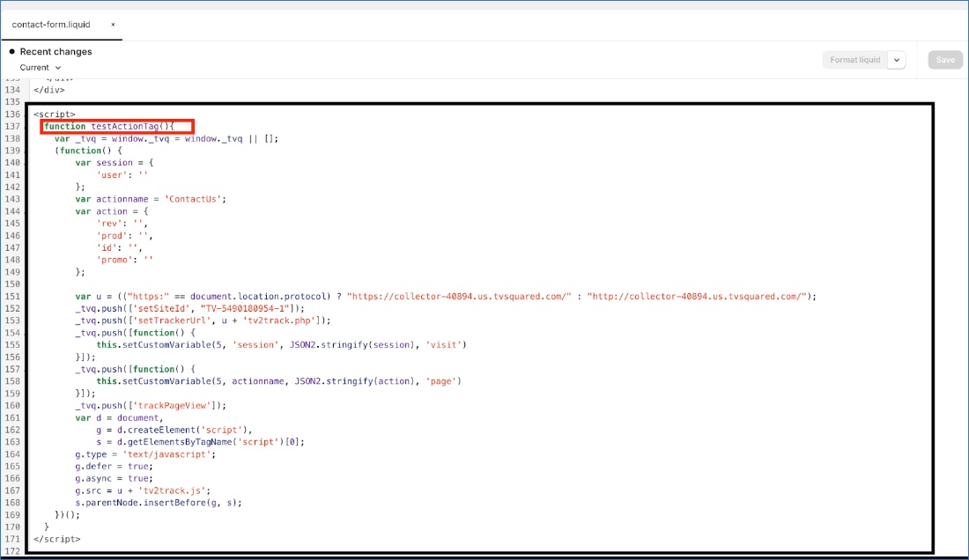Click the trackPageView push line

[151, 406]
